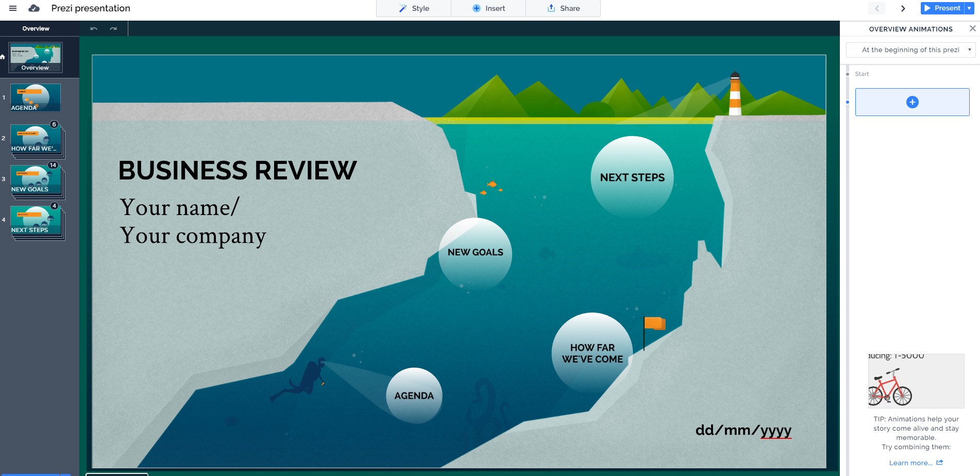This screenshot has width=980, height=476.
Task: Open the Share dialog
Action: coord(563,8)
